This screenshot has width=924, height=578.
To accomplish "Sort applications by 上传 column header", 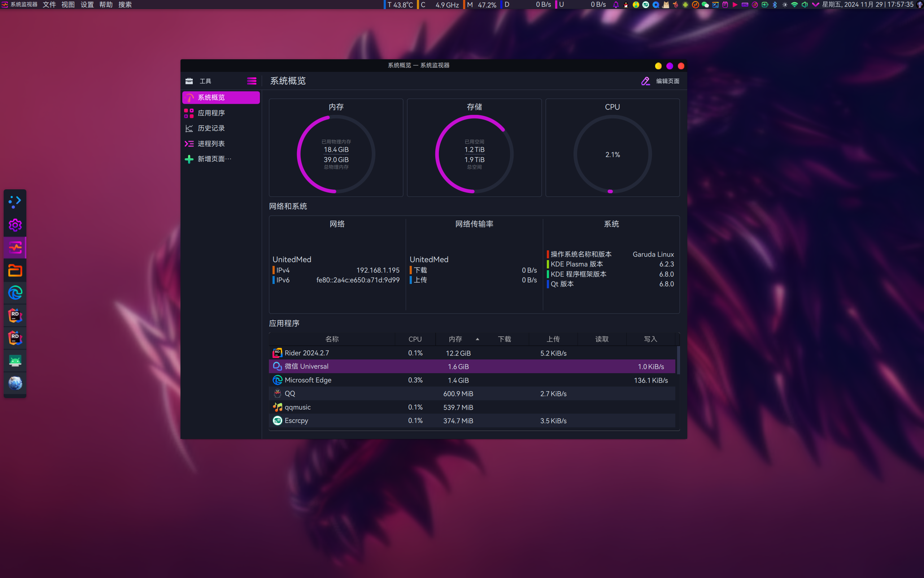I will click(553, 339).
